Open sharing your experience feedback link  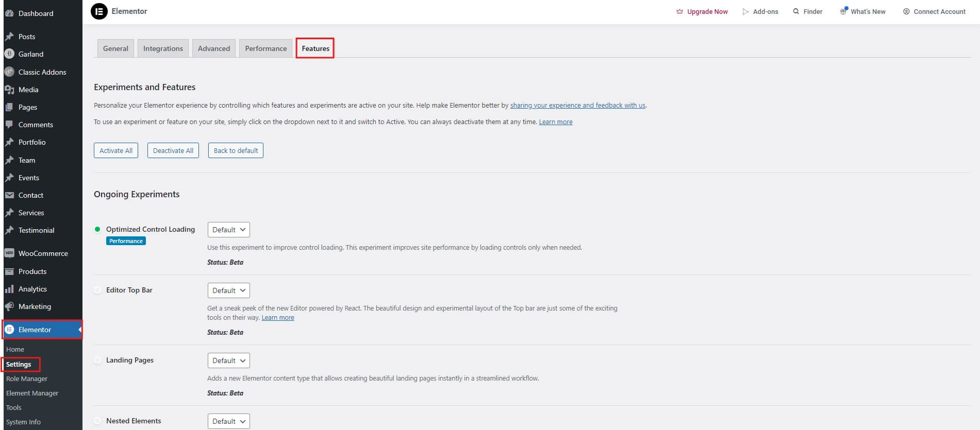tap(577, 106)
